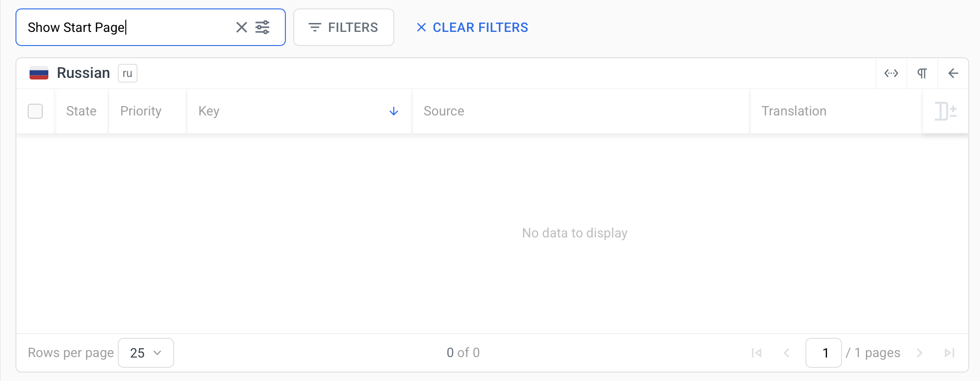
Task: Click the Russian flag icon
Action: point(39,73)
